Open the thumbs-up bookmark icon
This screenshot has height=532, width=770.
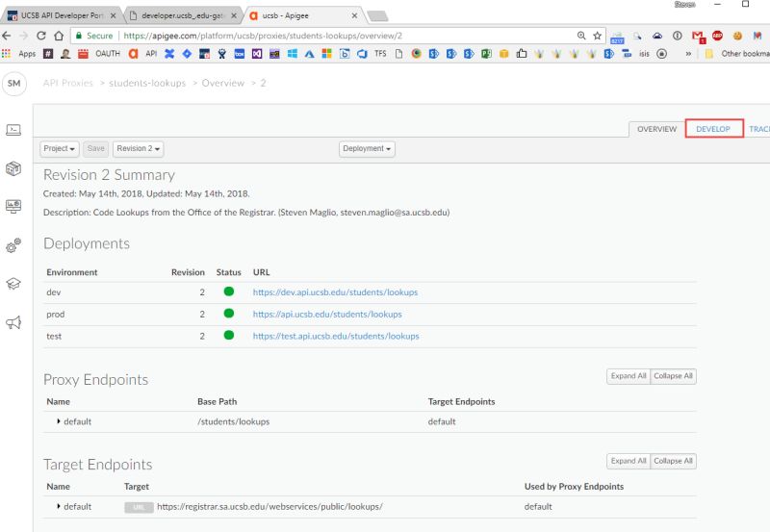tap(522, 54)
